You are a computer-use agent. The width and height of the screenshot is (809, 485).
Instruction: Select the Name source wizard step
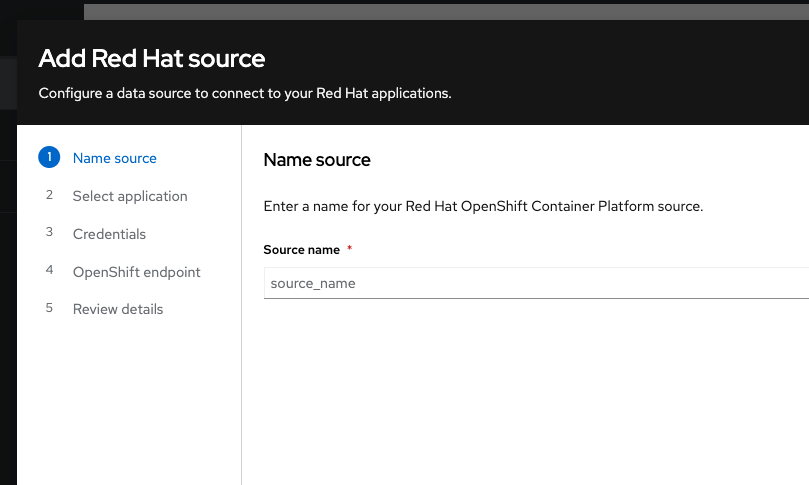pyautogui.click(x=114, y=158)
